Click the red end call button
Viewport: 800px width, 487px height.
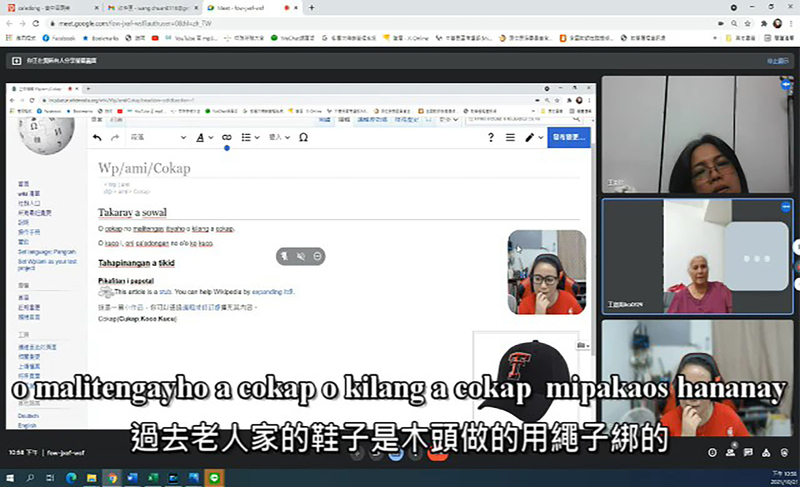(437, 455)
